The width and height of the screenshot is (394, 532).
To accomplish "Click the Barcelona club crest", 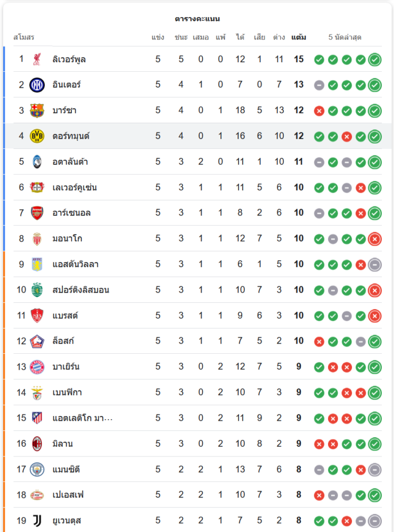I will pos(37,111).
